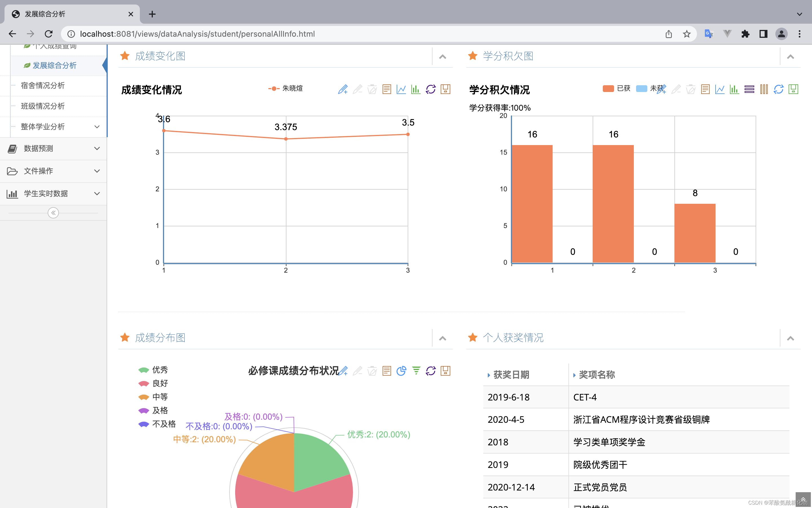Screen dimensions: 812x508
Task: Toggle 已获 series in credit chart legend
Action: pos(616,88)
